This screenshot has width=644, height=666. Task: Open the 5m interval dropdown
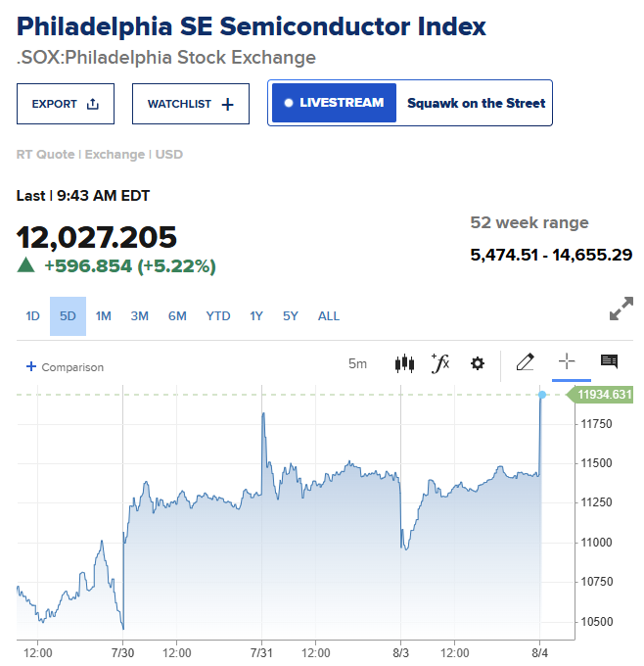[x=357, y=364]
